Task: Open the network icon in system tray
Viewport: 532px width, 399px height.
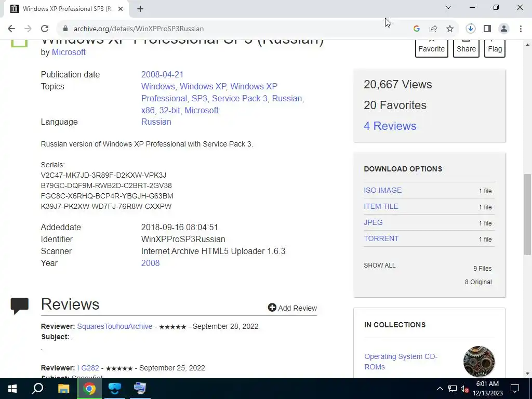Action: pos(453,389)
